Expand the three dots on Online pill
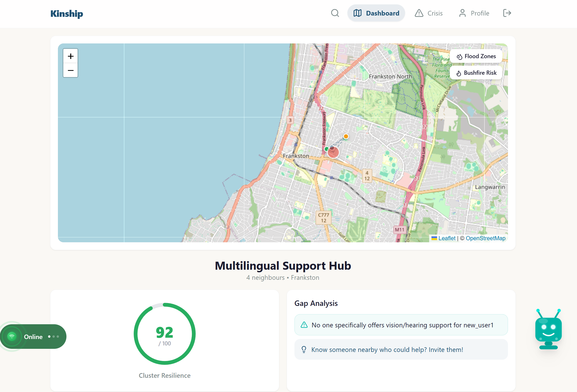 [54, 337]
